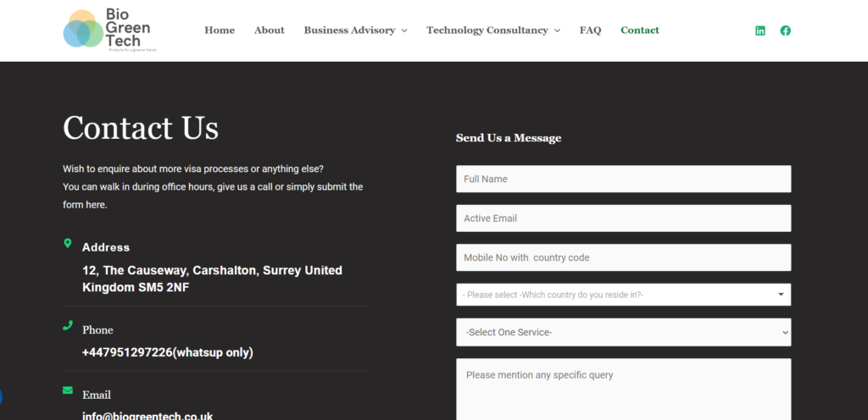The height and width of the screenshot is (420, 868).
Task: Click into the Active Email field
Action: [623, 218]
